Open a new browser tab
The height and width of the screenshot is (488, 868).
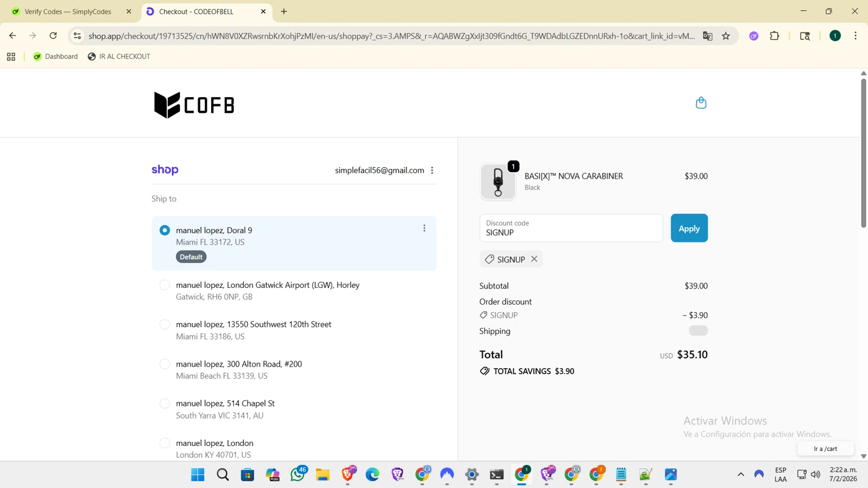(x=284, y=12)
